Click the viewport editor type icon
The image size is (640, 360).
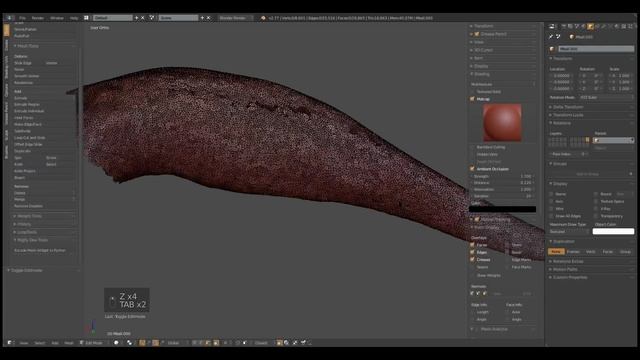[10, 343]
